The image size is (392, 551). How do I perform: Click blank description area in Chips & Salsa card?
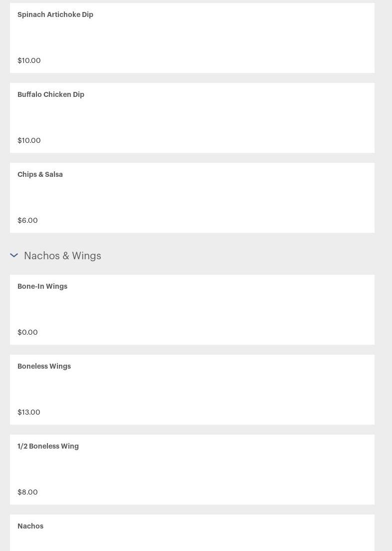tap(192, 197)
